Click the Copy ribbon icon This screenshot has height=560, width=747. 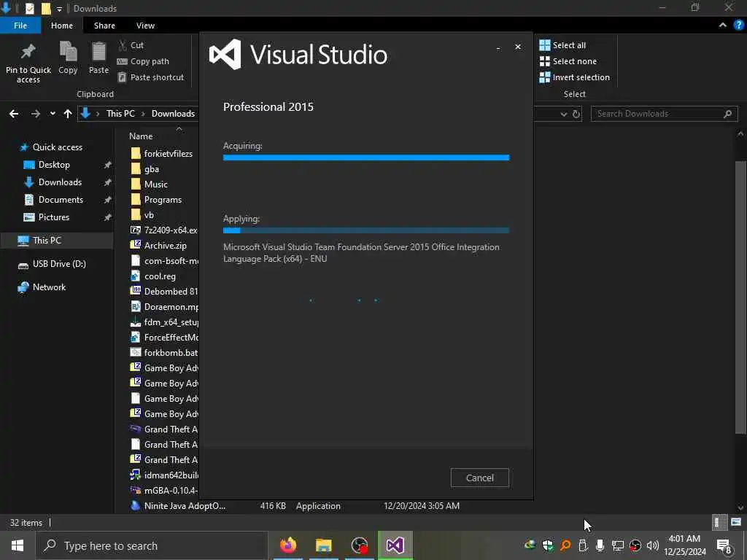[68, 58]
